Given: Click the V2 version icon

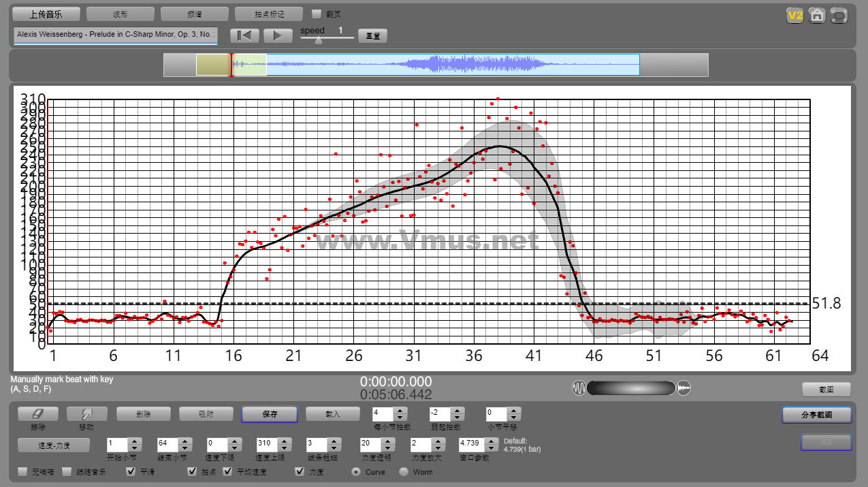Looking at the screenshot, I should tap(794, 15).
